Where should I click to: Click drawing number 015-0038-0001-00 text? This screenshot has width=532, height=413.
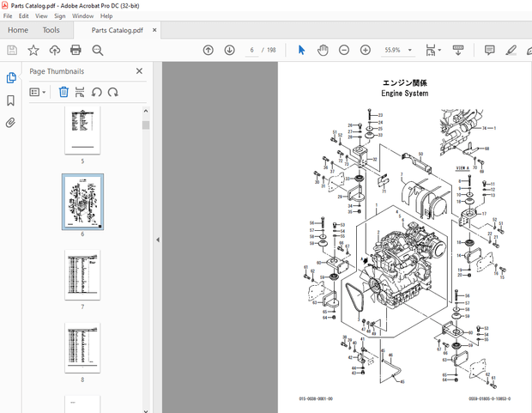point(316,398)
